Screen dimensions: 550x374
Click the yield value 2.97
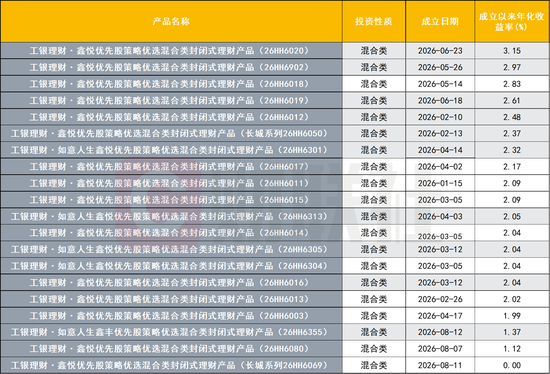click(512, 67)
